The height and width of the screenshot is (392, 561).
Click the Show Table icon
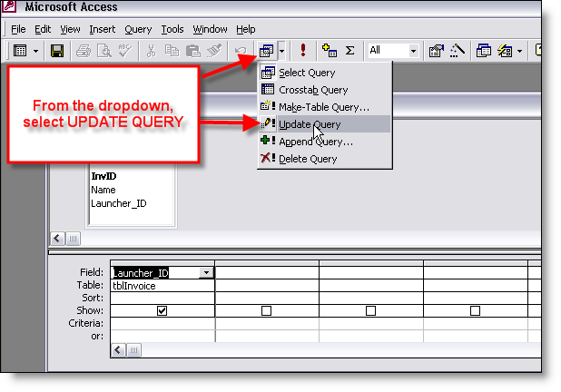pos(330,50)
